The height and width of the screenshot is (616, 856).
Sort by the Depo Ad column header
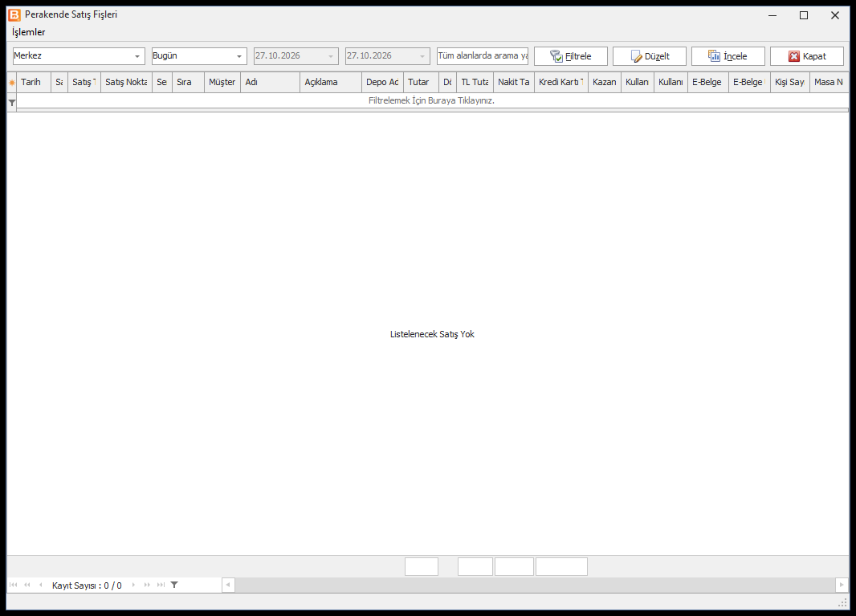pos(383,83)
